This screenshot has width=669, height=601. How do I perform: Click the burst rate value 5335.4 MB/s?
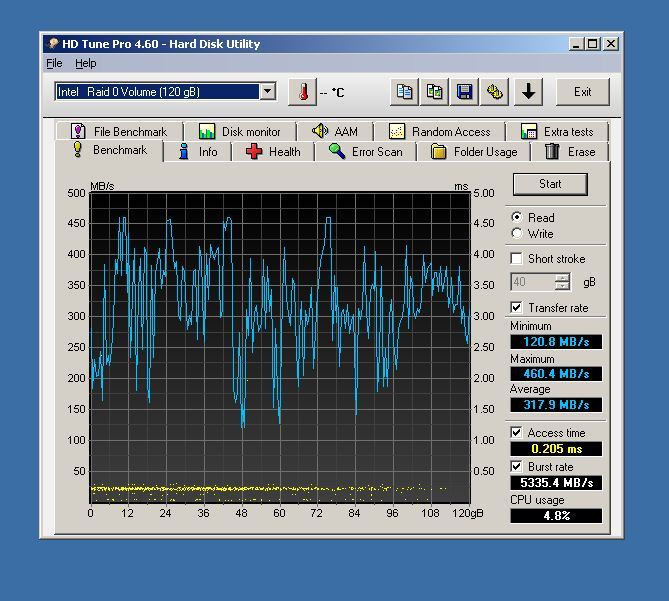[556, 482]
